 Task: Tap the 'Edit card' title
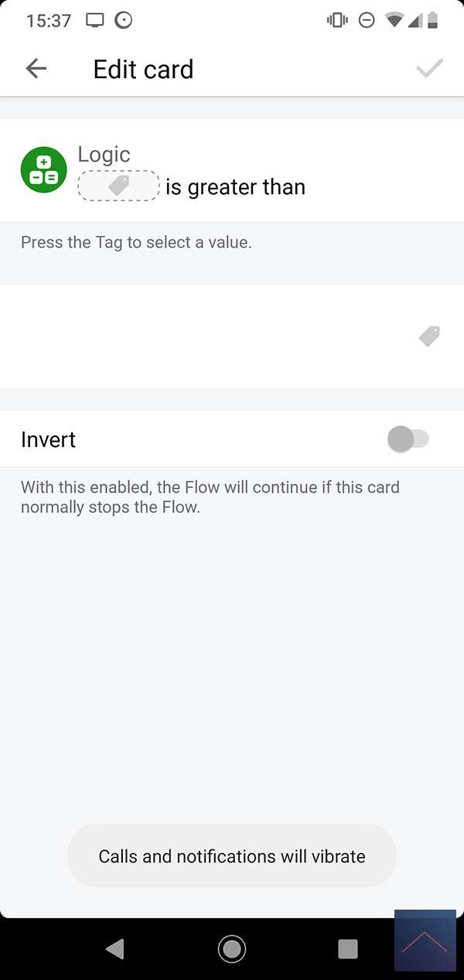pos(143,69)
